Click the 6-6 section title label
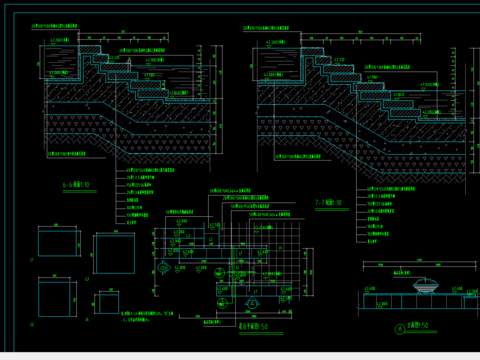The height and width of the screenshot is (360, 480). (76, 185)
